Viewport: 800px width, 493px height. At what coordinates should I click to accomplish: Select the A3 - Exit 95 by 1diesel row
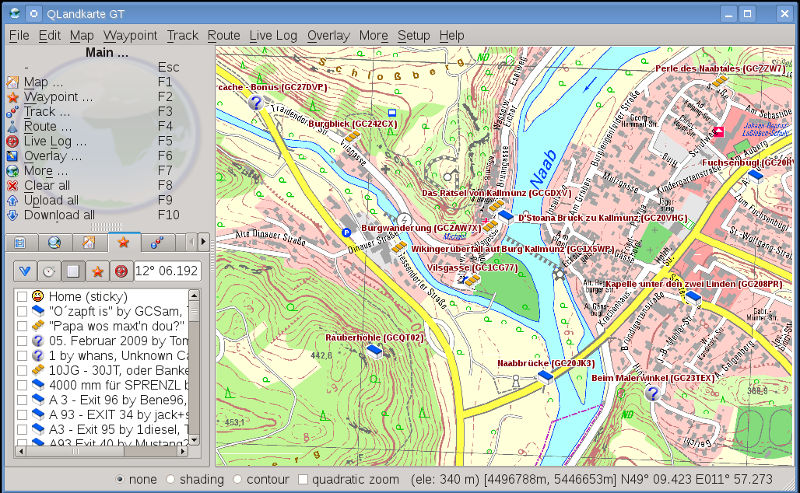pos(102,430)
